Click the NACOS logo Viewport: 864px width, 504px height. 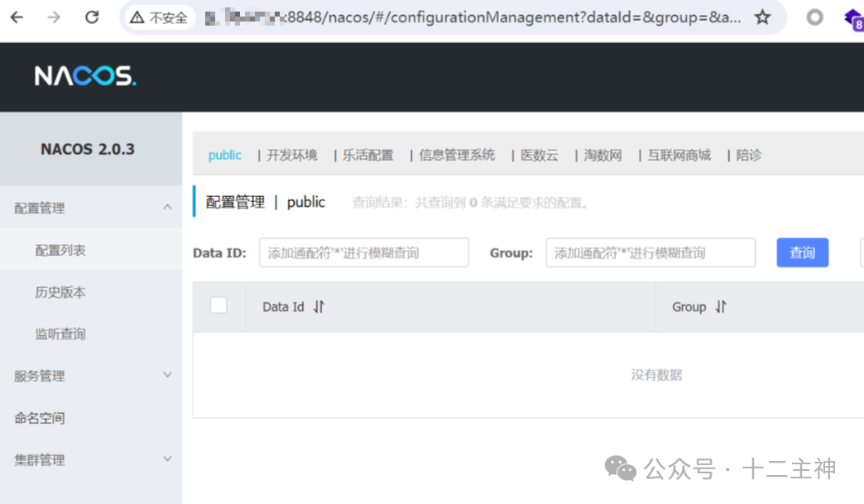coord(85,76)
